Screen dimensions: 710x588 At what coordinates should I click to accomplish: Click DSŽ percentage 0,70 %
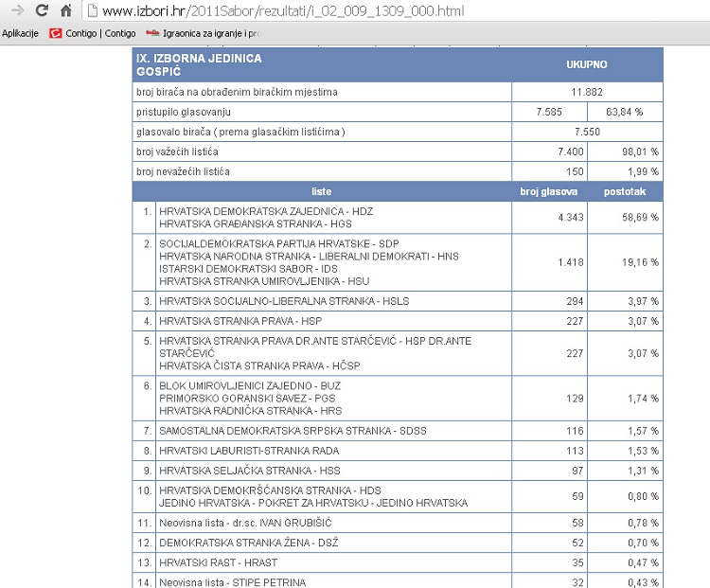(x=643, y=543)
